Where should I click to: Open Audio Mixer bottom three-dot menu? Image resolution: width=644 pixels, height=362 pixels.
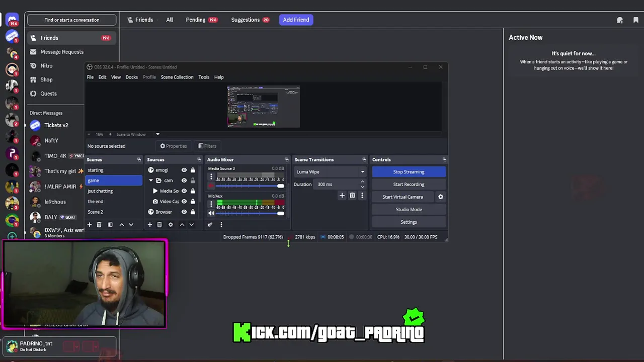click(x=221, y=225)
